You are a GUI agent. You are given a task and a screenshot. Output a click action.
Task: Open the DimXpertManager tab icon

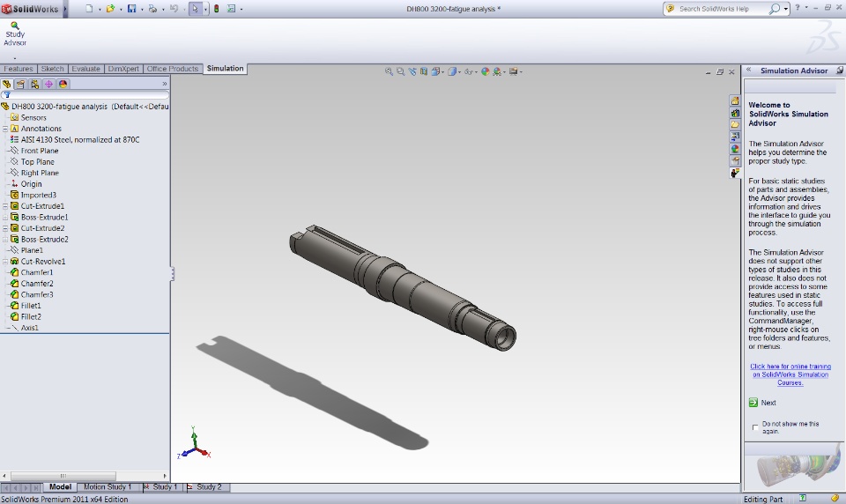(x=49, y=85)
